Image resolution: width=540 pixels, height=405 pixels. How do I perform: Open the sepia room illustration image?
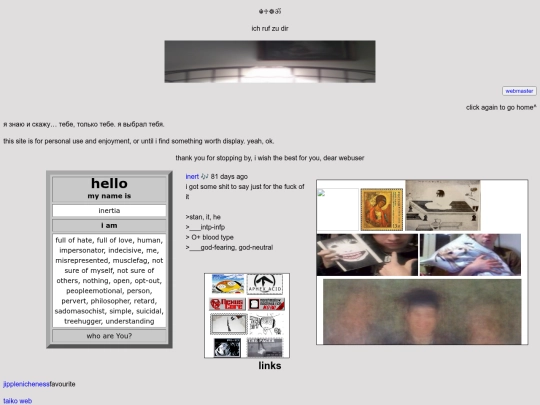point(443,205)
